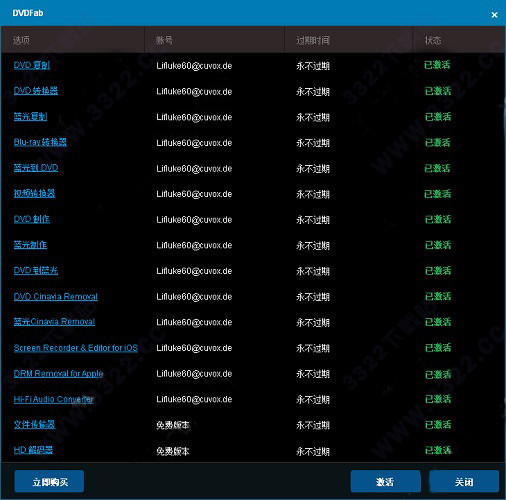Open the Blu-ray 转换器 link
Screen dimensions: 506x500
(x=40, y=142)
